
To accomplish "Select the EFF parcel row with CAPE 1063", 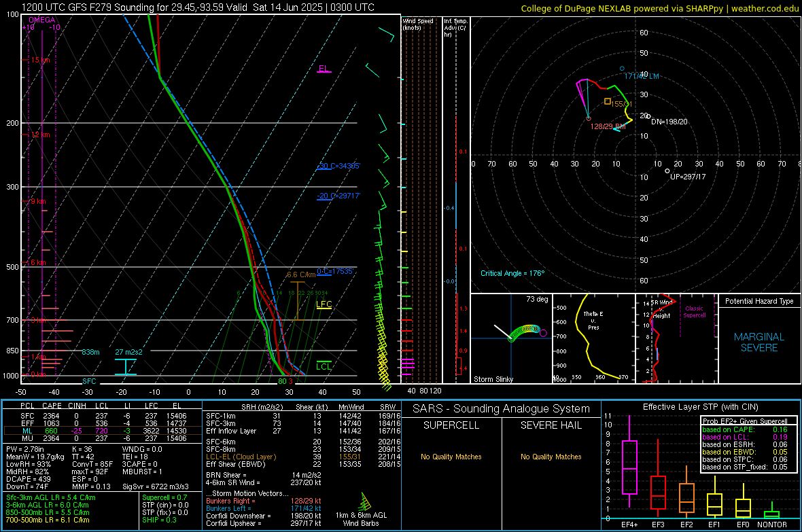I will pyautogui.click(x=103, y=423).
